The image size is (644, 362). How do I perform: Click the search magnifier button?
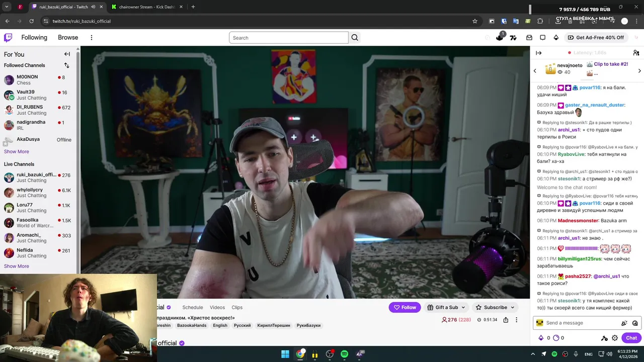(x=355, y=38)
